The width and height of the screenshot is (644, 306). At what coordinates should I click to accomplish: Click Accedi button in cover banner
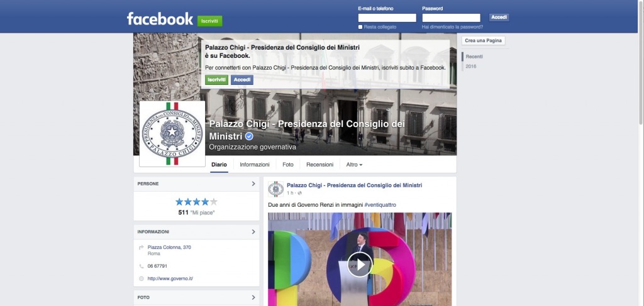click(242, 80)
